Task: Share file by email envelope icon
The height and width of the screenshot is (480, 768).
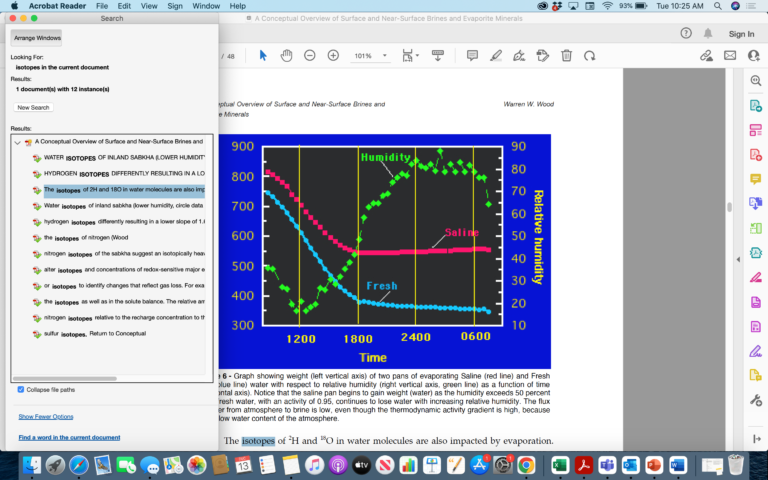Action: coord(731,56)
